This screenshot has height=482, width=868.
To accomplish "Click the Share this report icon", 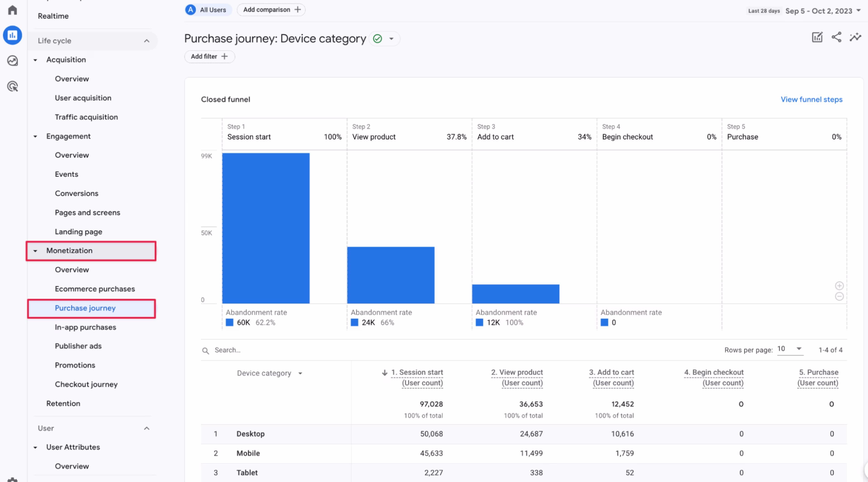I will point(836,37).
